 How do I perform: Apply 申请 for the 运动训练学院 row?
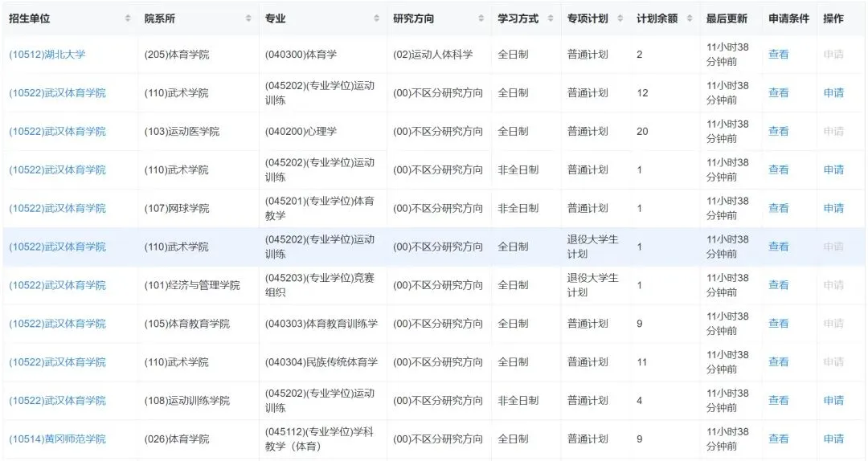(833, 400)
